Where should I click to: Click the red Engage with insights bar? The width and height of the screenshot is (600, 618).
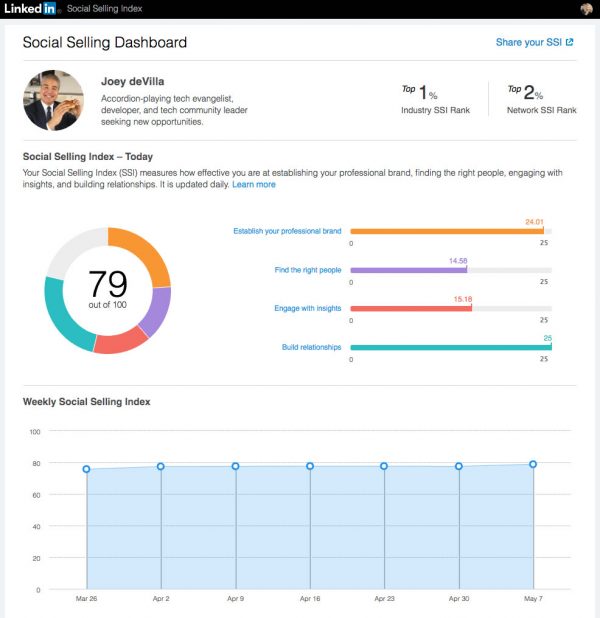pyautogui.click(x=411, y=309)
